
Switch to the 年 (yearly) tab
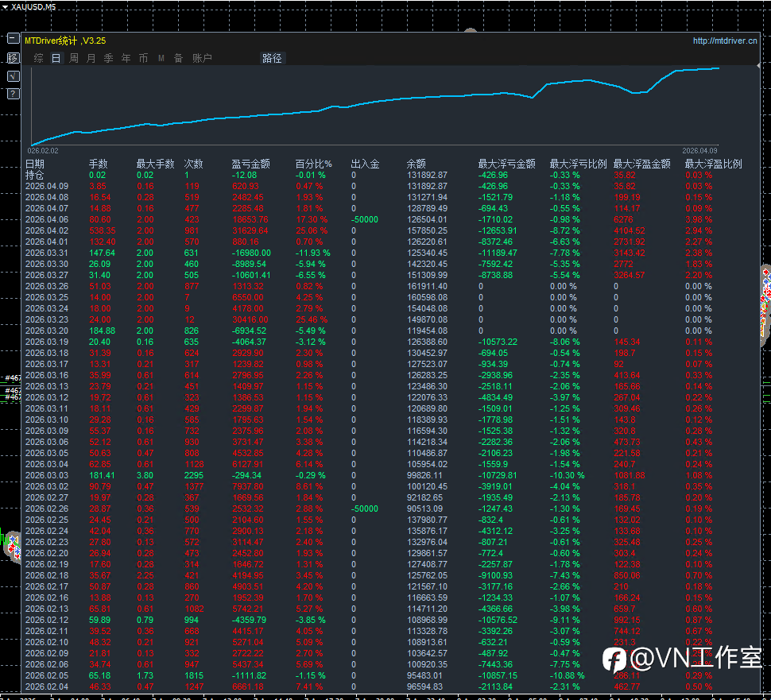tap(126, 58)
